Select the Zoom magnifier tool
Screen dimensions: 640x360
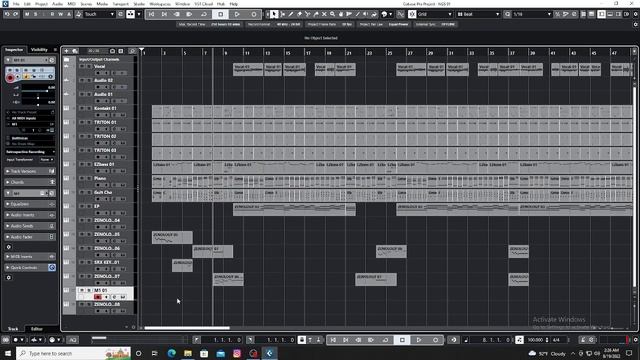point(332,14)
